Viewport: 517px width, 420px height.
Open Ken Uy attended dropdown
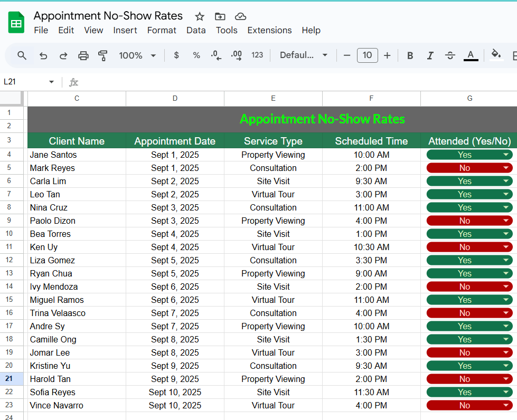coord(506,247)
